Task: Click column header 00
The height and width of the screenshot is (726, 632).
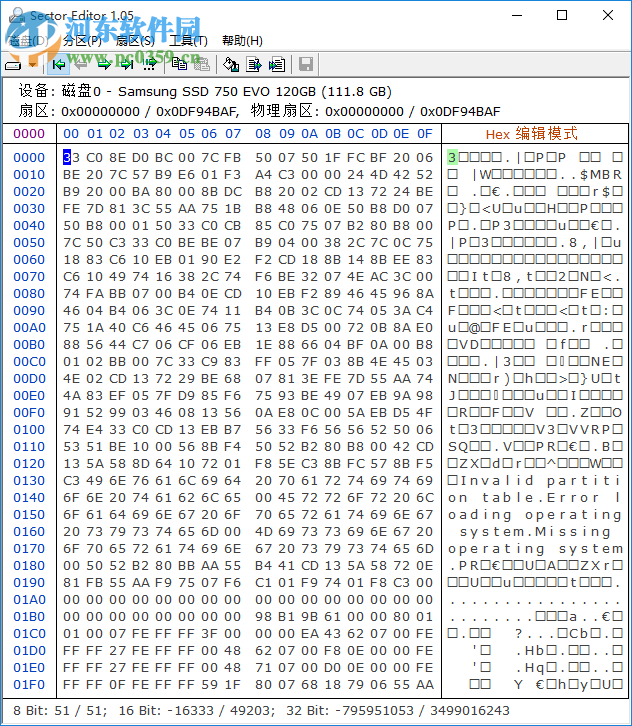Action: [71, 134]
